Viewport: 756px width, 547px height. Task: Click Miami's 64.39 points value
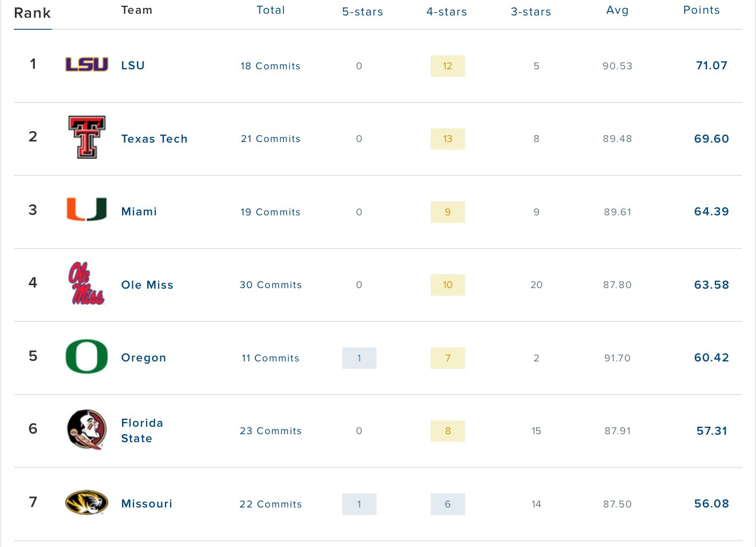click(x=711, y=211)
